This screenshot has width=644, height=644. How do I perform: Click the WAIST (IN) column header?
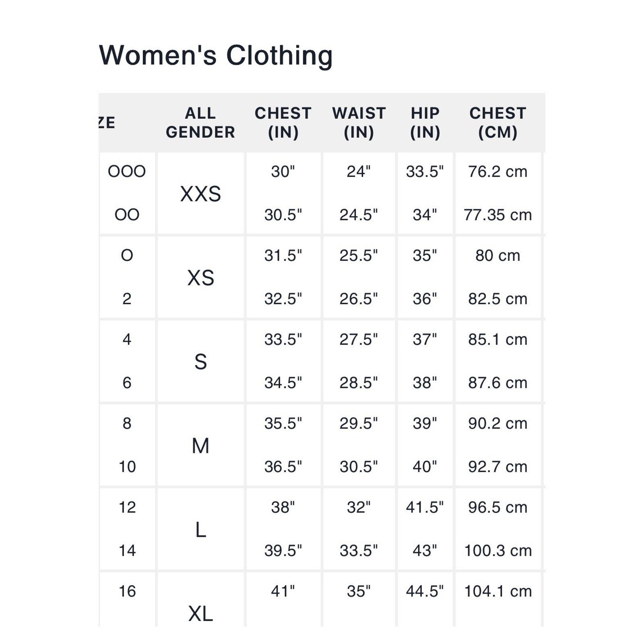pyautogui.click(x=359, y=123)
